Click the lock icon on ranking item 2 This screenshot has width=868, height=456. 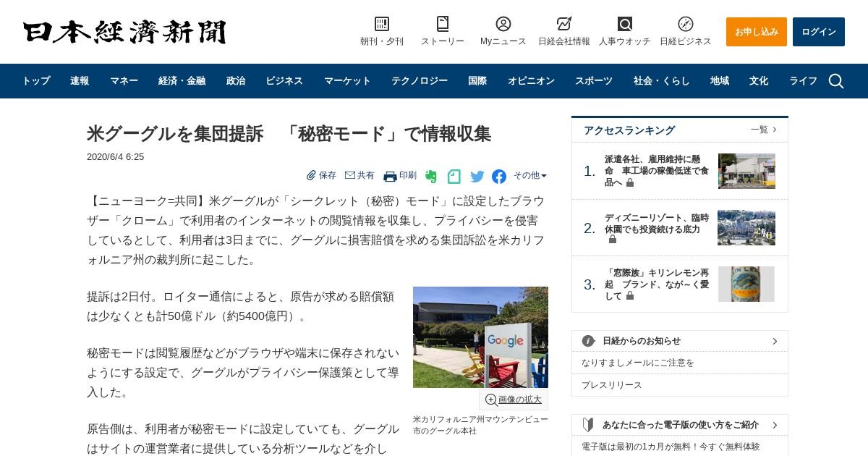tap(613, 240)
